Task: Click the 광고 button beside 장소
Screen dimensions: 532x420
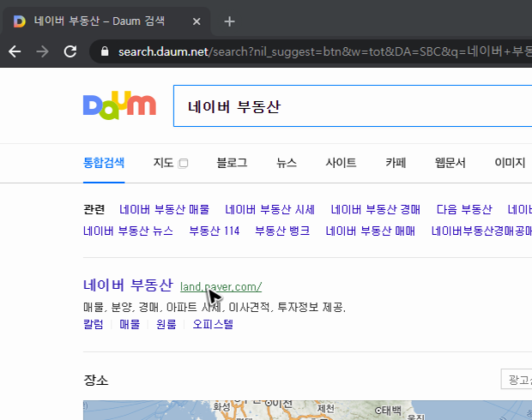Action: 517,380
